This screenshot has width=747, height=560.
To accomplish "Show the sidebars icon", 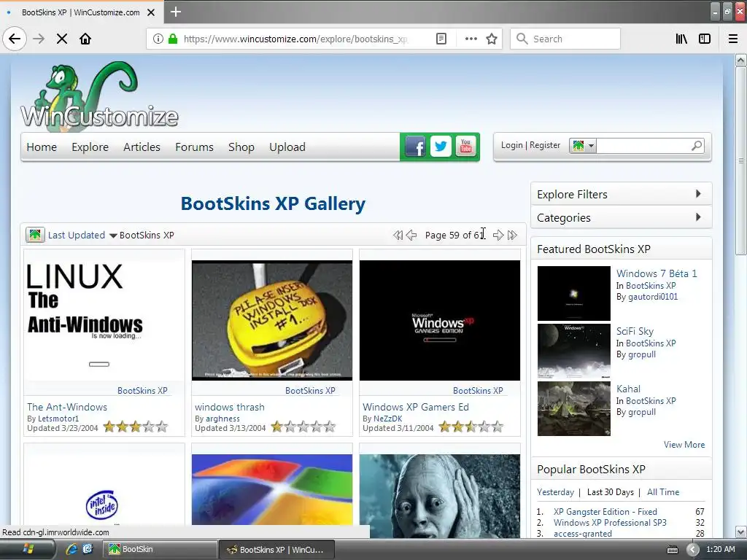I will click(705, 39).
